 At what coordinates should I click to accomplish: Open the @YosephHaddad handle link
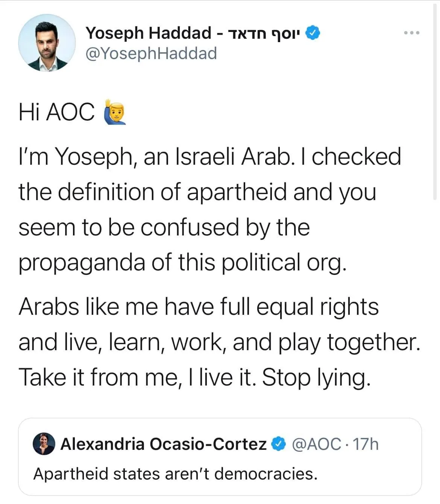(151, 53)
